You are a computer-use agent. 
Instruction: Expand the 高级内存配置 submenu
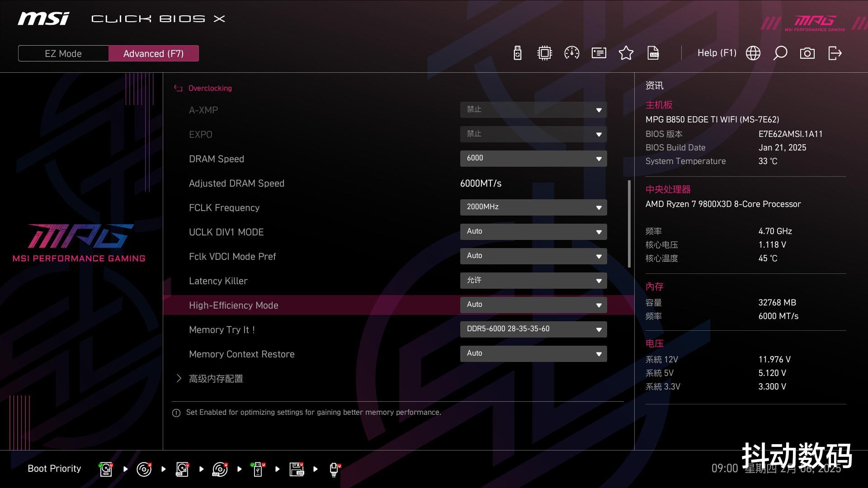click(x=216, y=379)
